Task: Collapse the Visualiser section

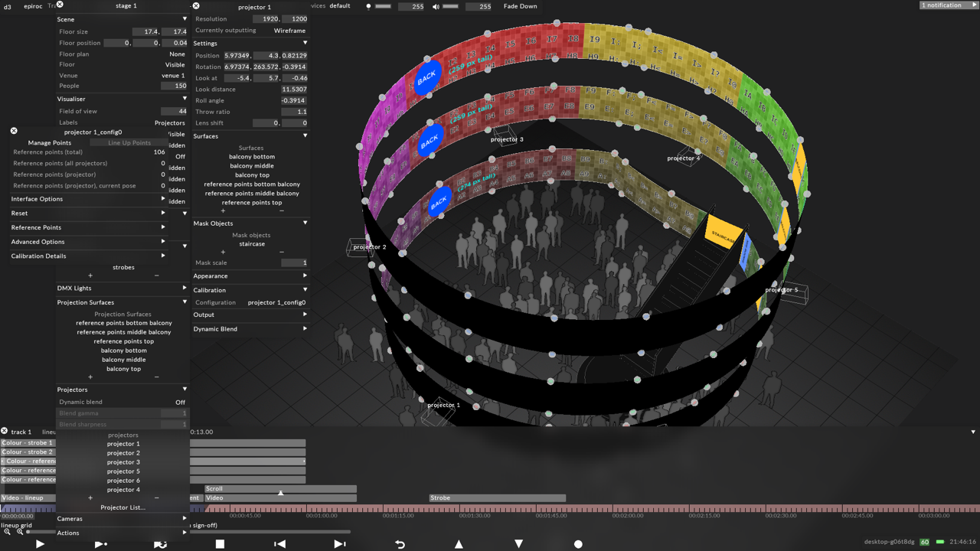Action: click(x=122, y=99)
